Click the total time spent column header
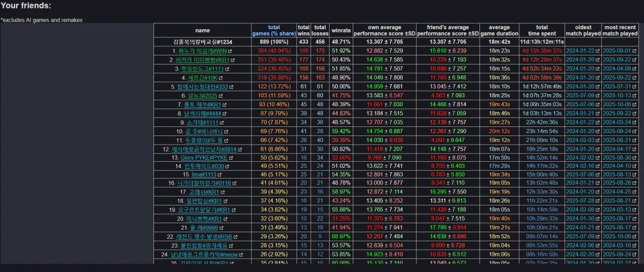This screenshot has width=644, height=272. click(541, 30)
